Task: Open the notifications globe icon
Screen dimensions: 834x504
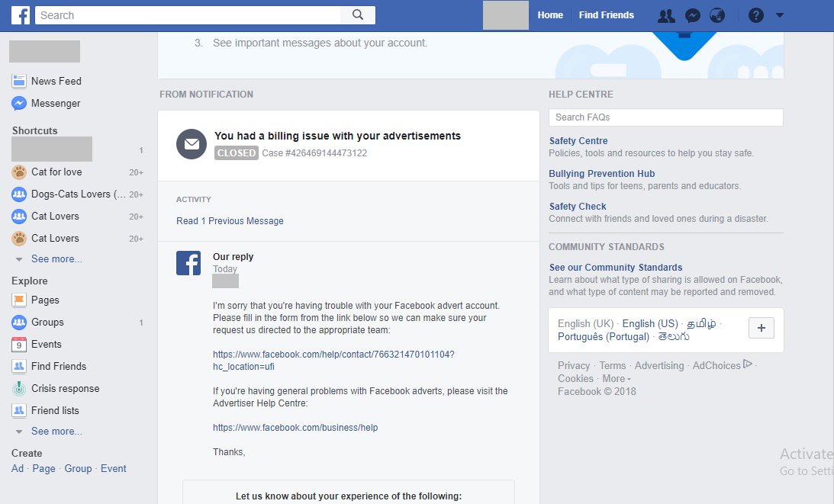Action: coord(717,15)
